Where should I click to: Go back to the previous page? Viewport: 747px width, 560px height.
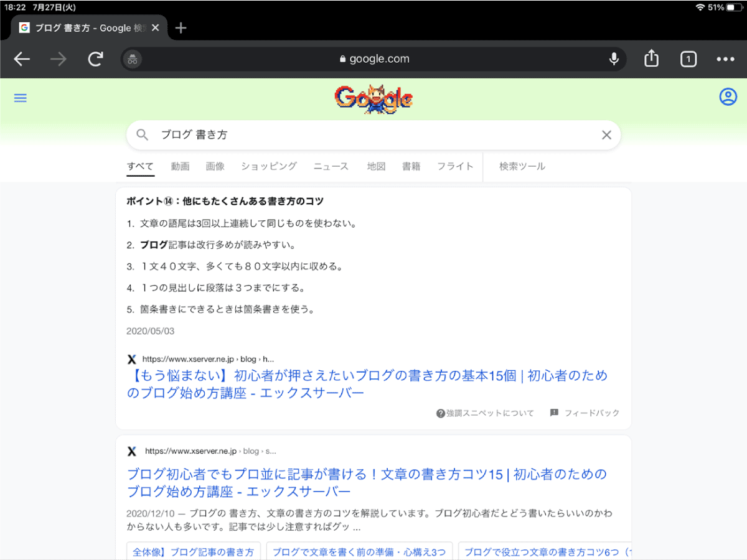coord(22,59)
